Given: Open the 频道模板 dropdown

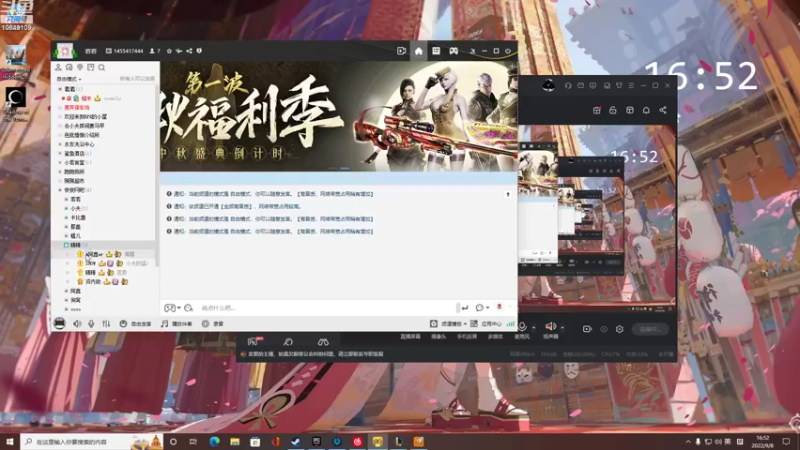Looking at the screenshot, I should click(448, 323).
